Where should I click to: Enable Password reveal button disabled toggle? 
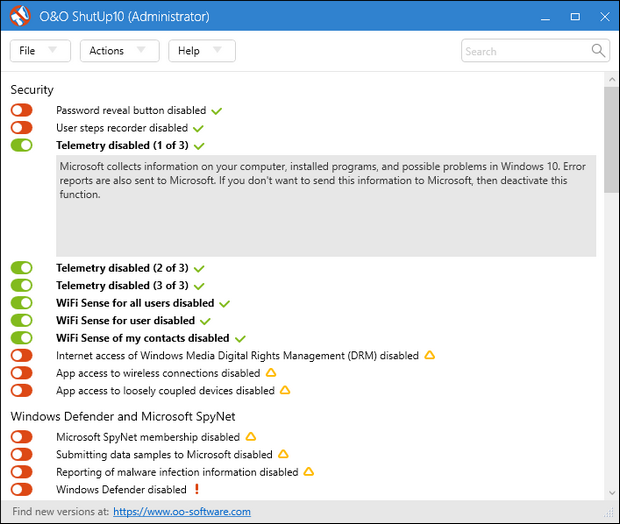[x=22, y=111]
